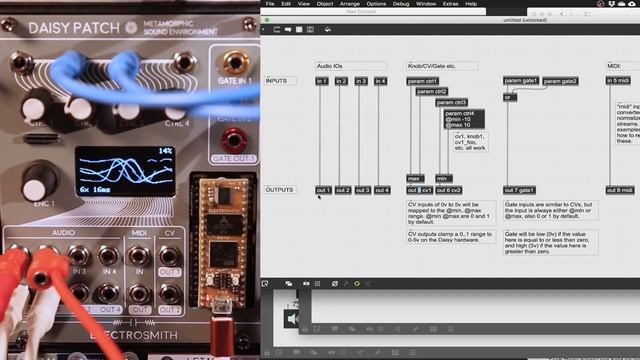Toggle the lock icon in the middle window toolbar

pos(305,329)
